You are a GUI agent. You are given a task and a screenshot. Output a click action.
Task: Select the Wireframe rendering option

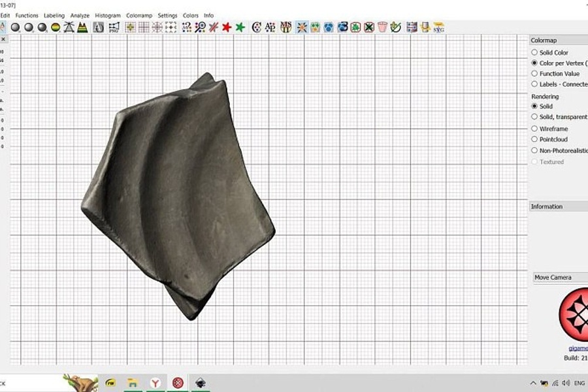pos(549,129)
